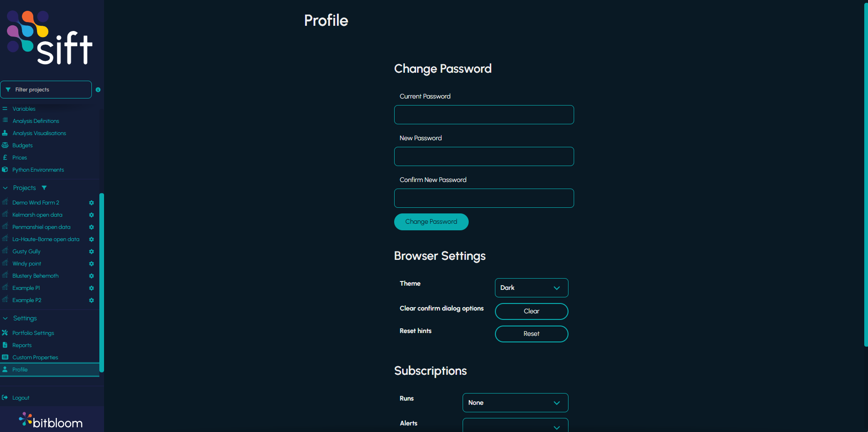868x432 pixels.
Task: Open the Alerts subscription dropdown
Action: 516,425
